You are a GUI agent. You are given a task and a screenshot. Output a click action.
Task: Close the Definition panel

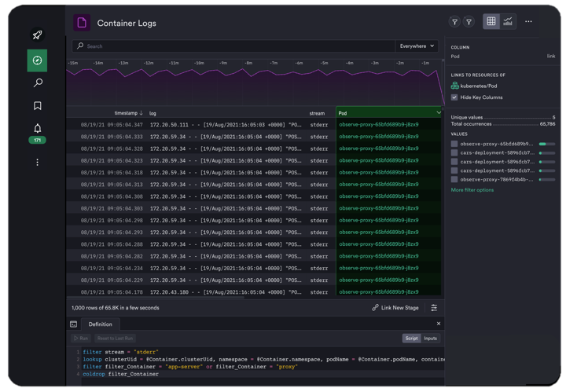point(439,324)
